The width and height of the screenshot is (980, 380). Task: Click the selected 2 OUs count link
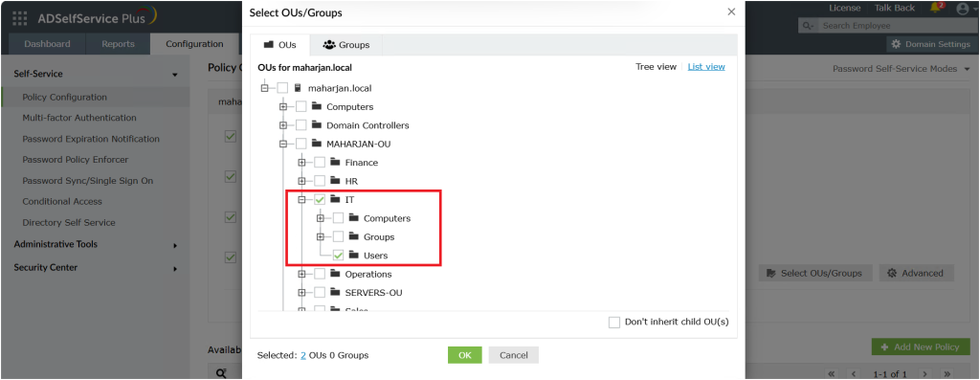click(x=303, y=356)
